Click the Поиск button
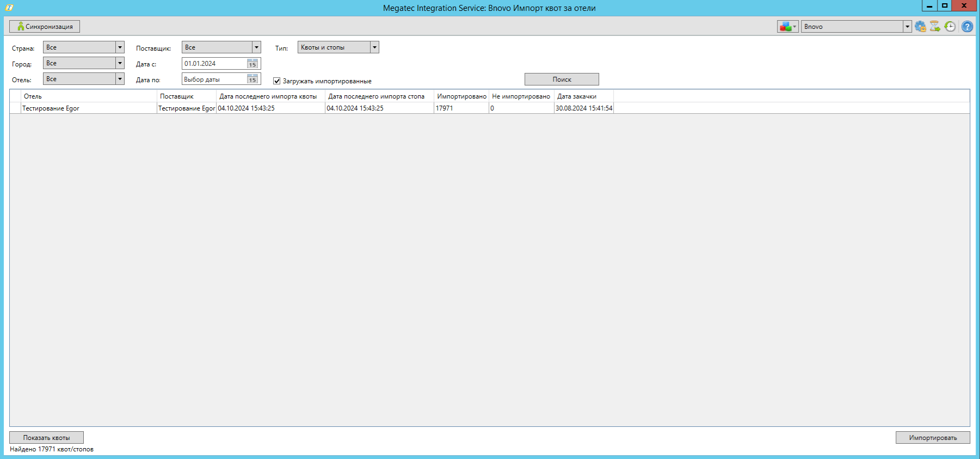This screenshot has width=980, height=459. [562, 79]
